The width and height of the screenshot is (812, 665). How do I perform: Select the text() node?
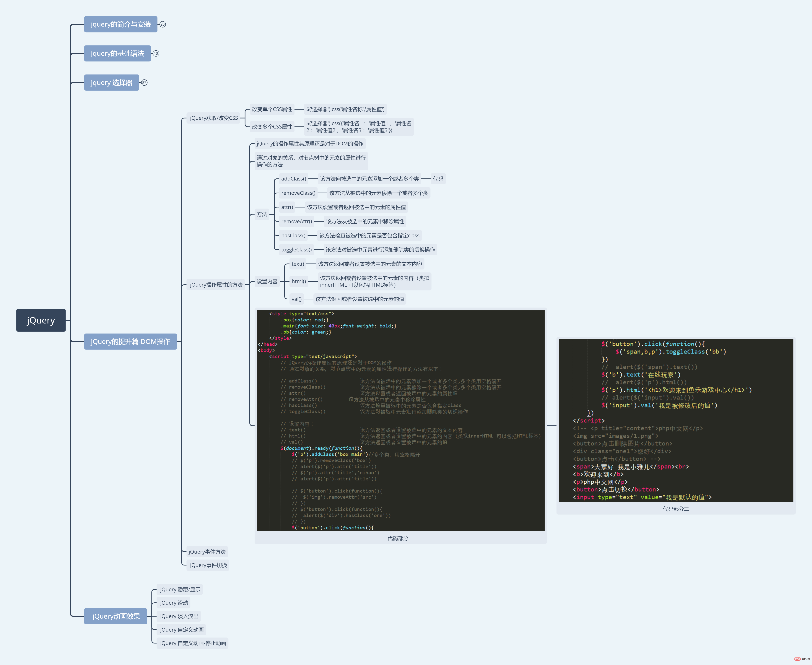pos(298,264)
